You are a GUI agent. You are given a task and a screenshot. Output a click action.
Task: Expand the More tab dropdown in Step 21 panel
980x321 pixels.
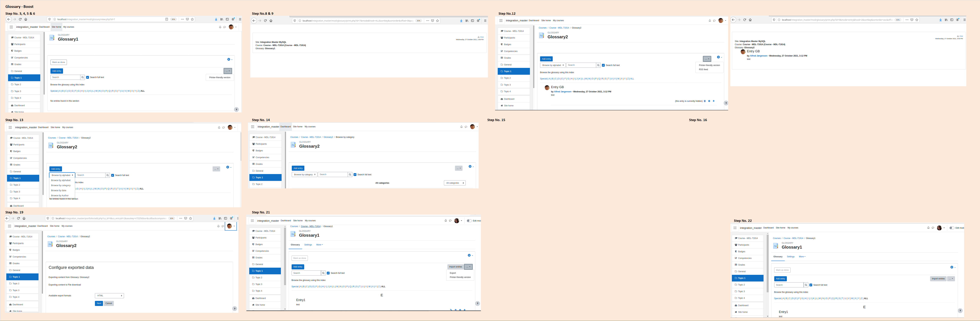(x=320, y=245)
